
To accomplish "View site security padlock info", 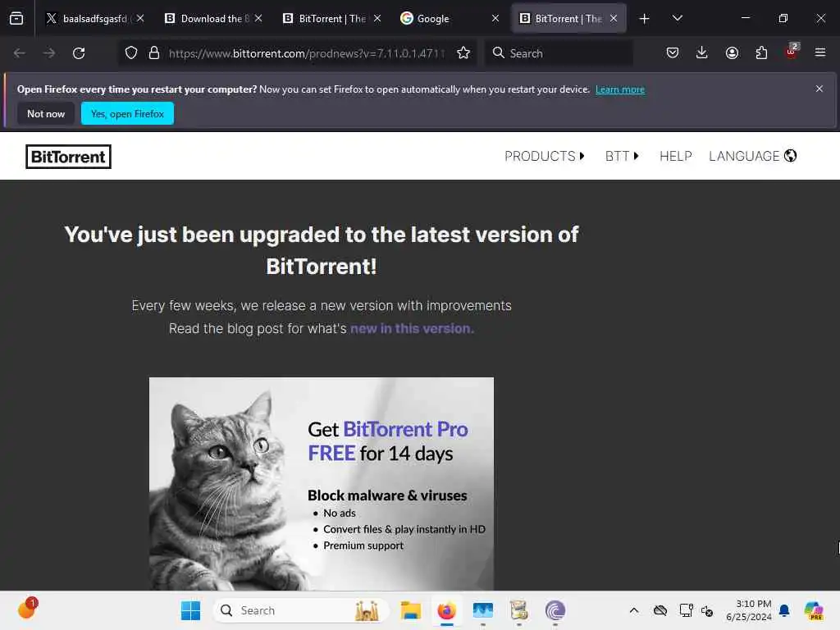I will (154, 53).
